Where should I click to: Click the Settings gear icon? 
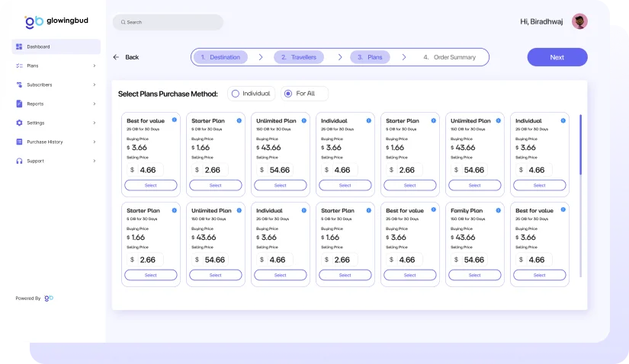point(19,123)
